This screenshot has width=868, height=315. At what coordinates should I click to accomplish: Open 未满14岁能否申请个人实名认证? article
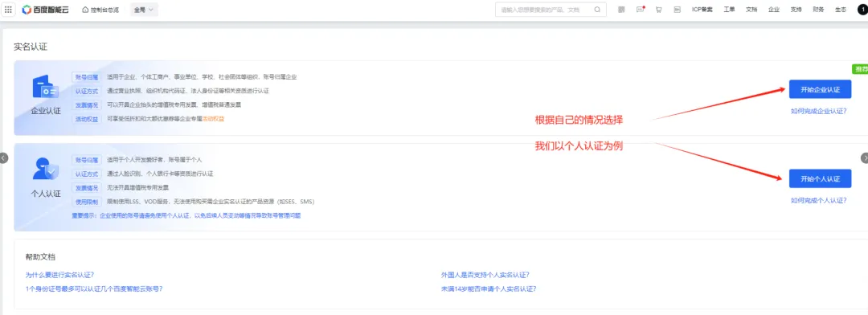(x=489, y=288)
